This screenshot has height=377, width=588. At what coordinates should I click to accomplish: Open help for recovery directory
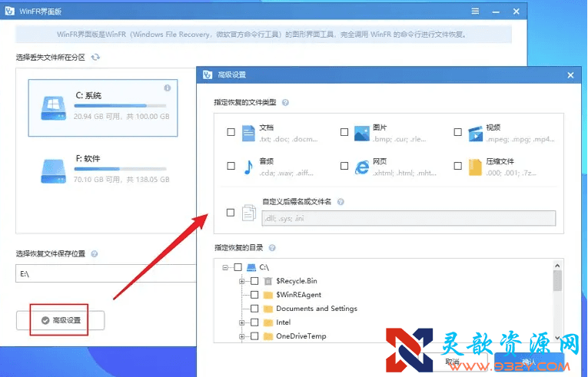click(272, 248)
